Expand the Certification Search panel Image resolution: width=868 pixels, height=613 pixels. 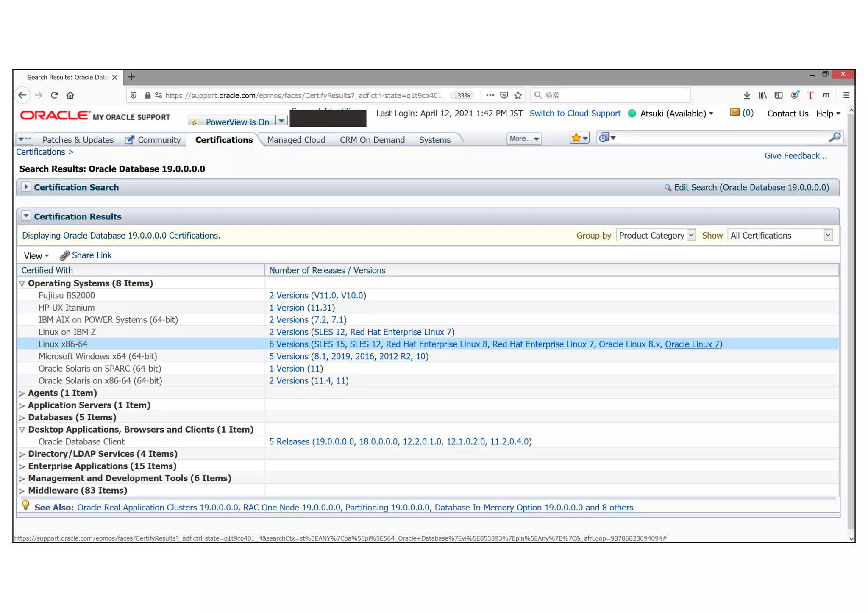26,187
